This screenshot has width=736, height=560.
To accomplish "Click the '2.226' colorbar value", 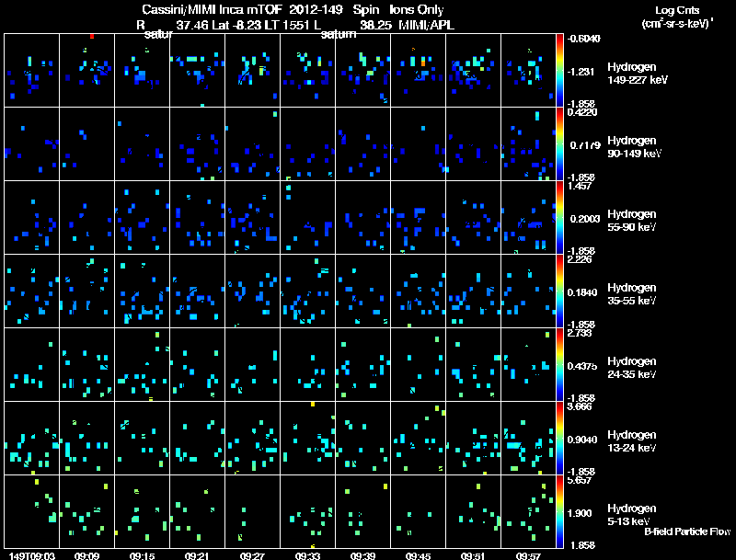I will (x=580, y=259).
